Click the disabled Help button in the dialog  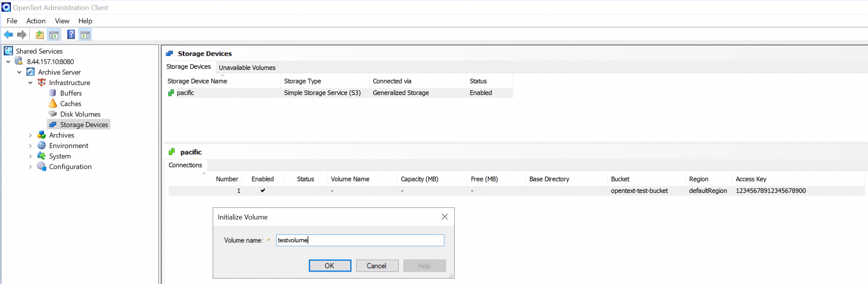point(424,266)
